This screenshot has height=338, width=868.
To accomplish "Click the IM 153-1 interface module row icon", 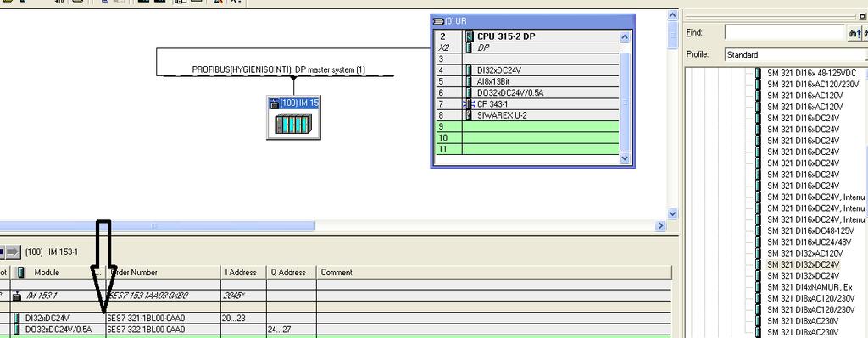I will [17, 296].
